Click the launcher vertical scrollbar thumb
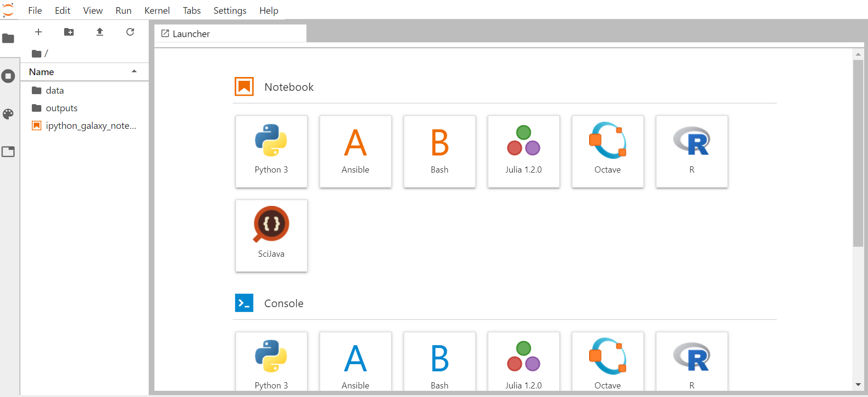Image resolution: width=868 pixels, height=397 pixels. pyautogui.click(x=858, y=153)
